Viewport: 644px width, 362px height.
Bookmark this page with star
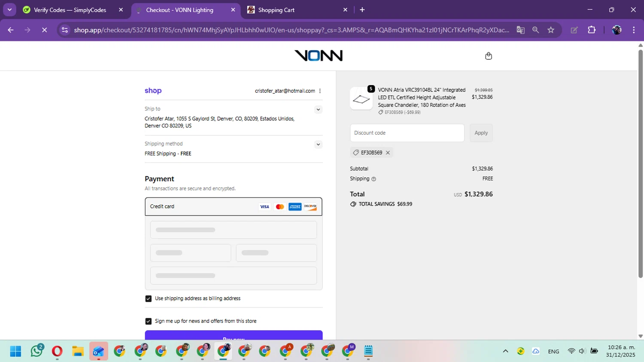[x=551, y=30]
